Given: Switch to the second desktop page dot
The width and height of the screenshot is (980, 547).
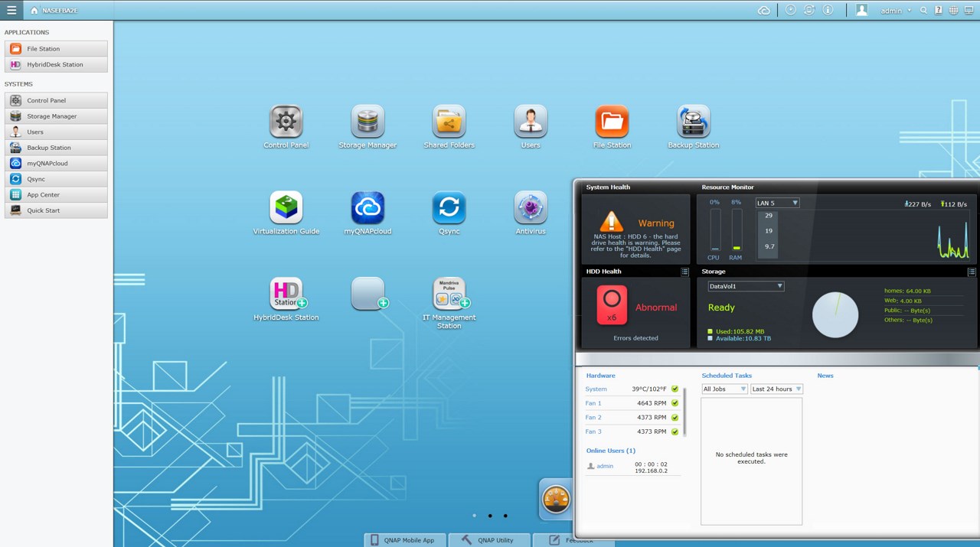Looking at the screenshot, I should (x=490, y=516).
